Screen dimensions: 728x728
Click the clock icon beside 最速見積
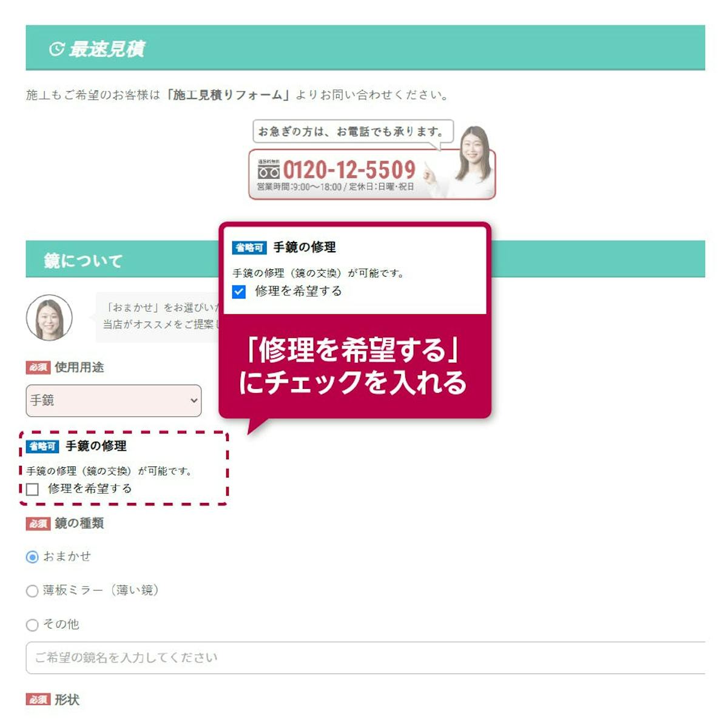tap(56, 49)
